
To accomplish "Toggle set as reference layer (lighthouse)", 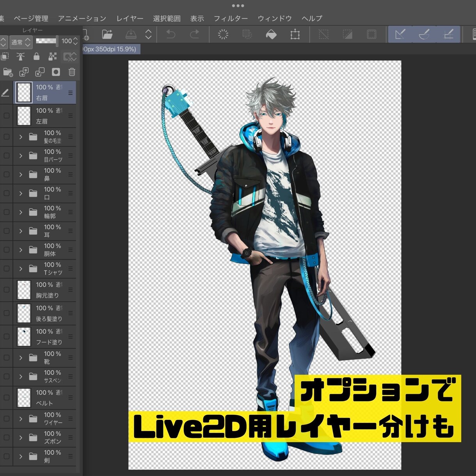I will coord(20,57).
